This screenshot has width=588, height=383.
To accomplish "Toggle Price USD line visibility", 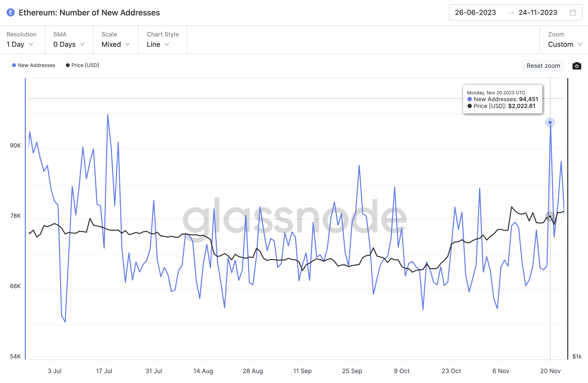I will (82, 65).
